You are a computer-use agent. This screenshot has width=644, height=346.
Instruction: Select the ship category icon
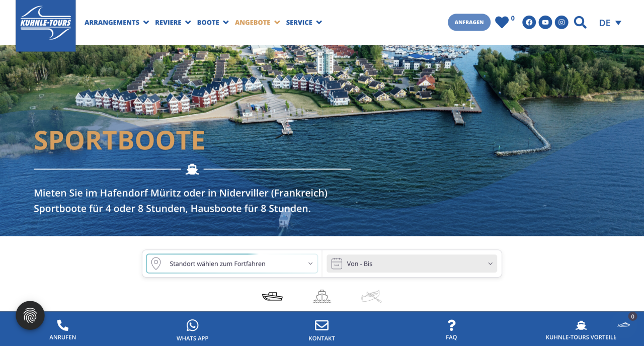[x=322, y=296]
